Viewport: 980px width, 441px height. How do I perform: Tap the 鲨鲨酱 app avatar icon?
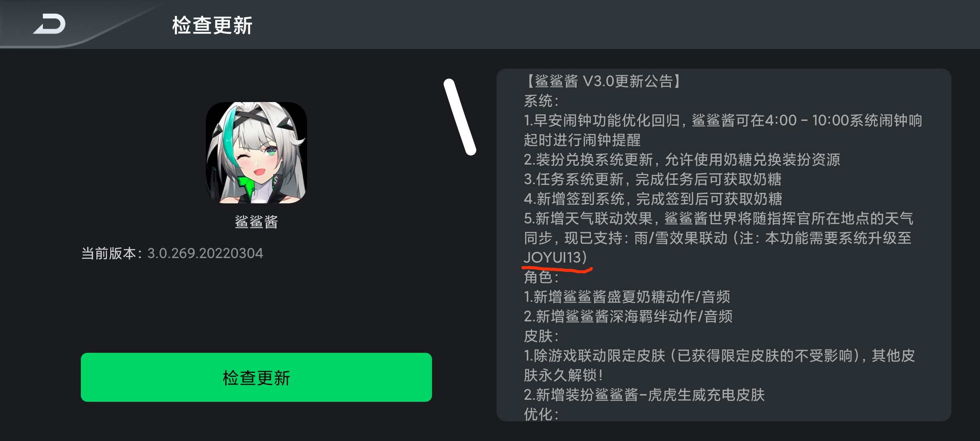[256, 153]
